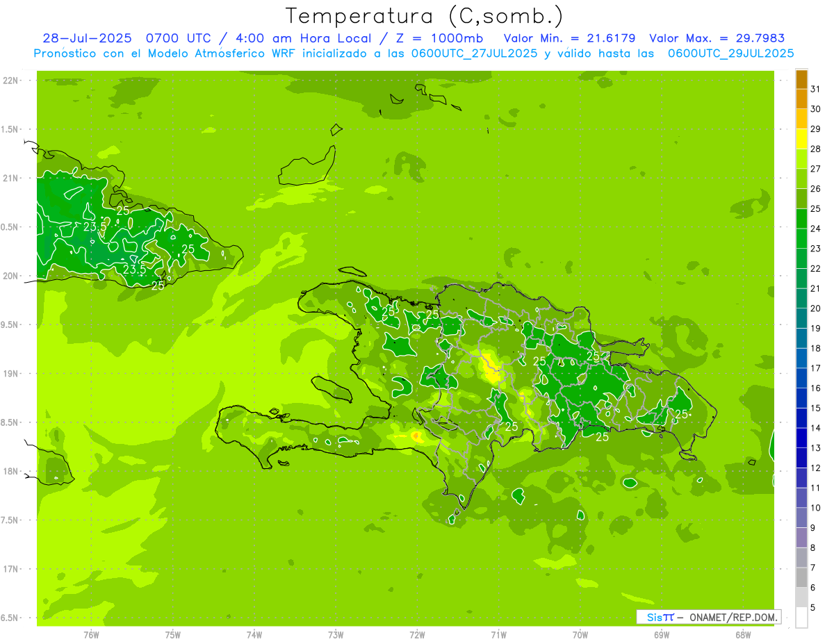This screenshot has width=834, height=644.
Task: Click the '5' colorbar scale label
Action: (813, 608)
